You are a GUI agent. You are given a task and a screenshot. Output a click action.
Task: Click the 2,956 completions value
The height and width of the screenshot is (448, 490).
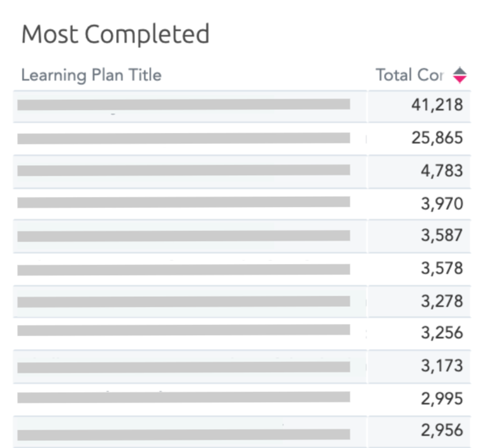click(442, 431)
